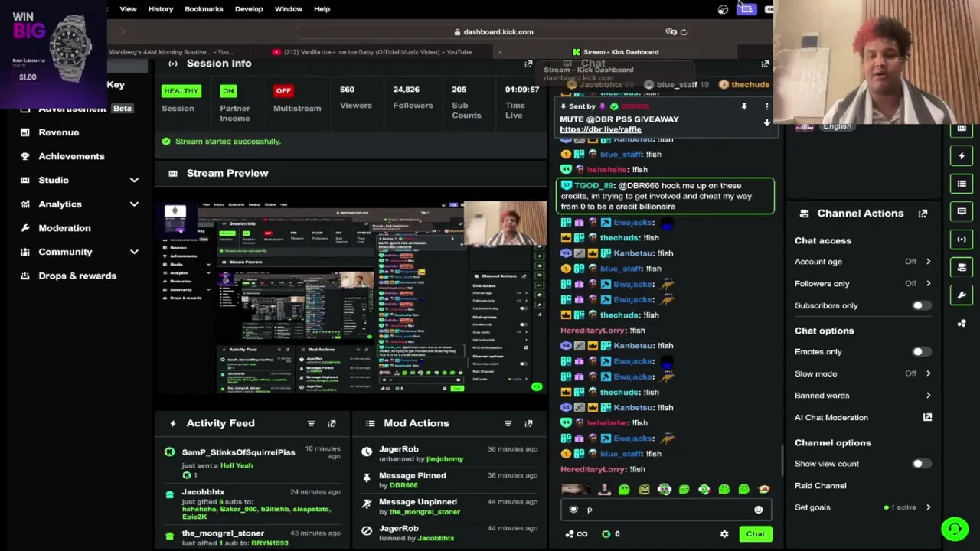
Task: Pop out the Mod Actions panel
Action: tap(528, 423)
